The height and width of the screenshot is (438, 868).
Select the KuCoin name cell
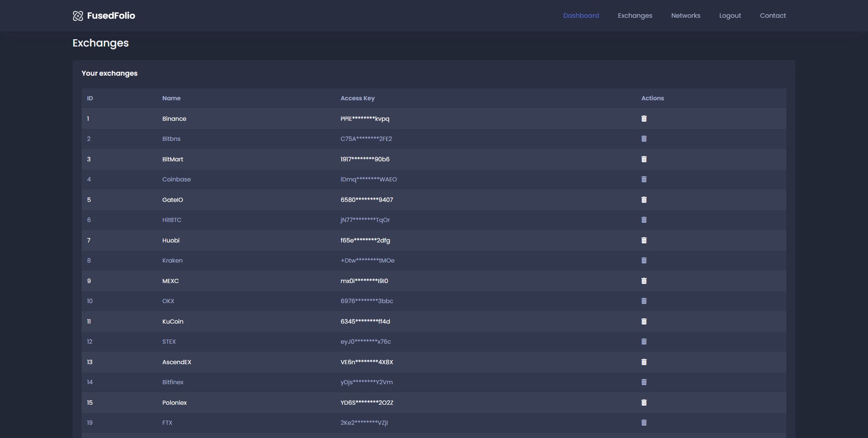(x=173, y=322)
